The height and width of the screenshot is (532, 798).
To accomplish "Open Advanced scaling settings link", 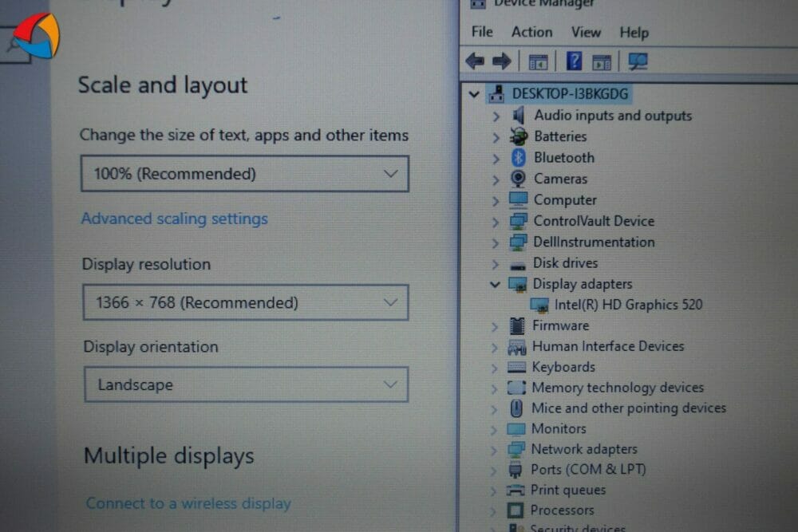I will pos(175,219).
